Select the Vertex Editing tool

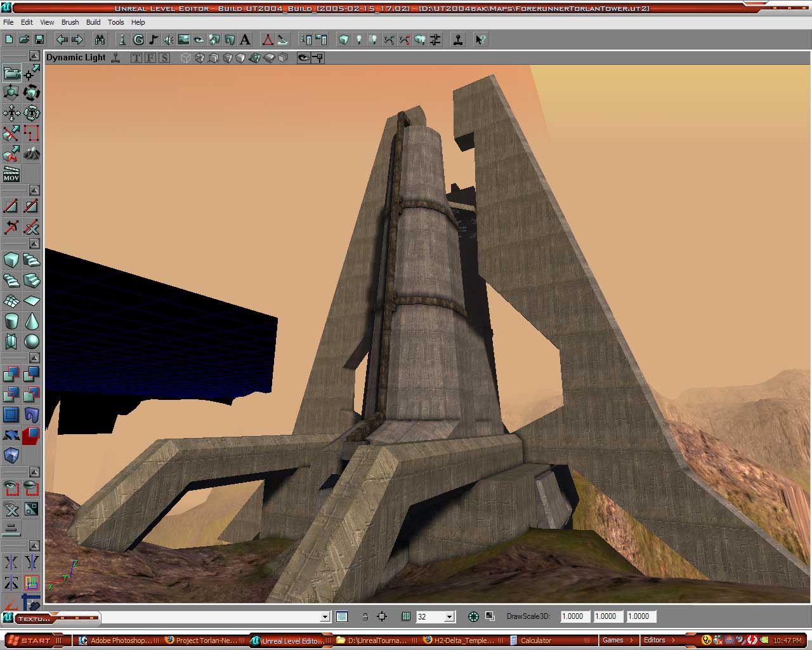tap(32, 73)
